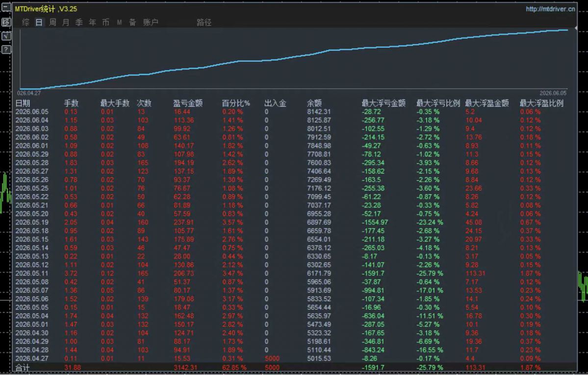Click floating loss ratio -17.01 %
Viewport: 588px width, 375px height.
(430, 290)
